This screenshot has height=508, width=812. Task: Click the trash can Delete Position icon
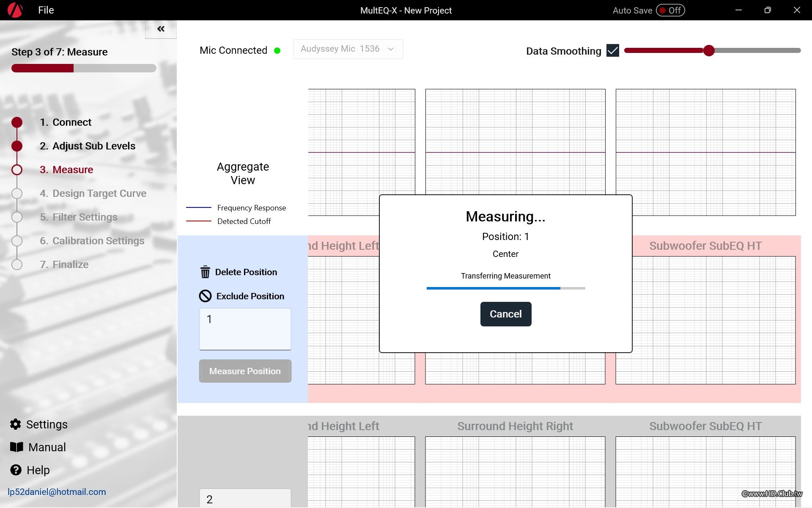[x=205, y=272]
